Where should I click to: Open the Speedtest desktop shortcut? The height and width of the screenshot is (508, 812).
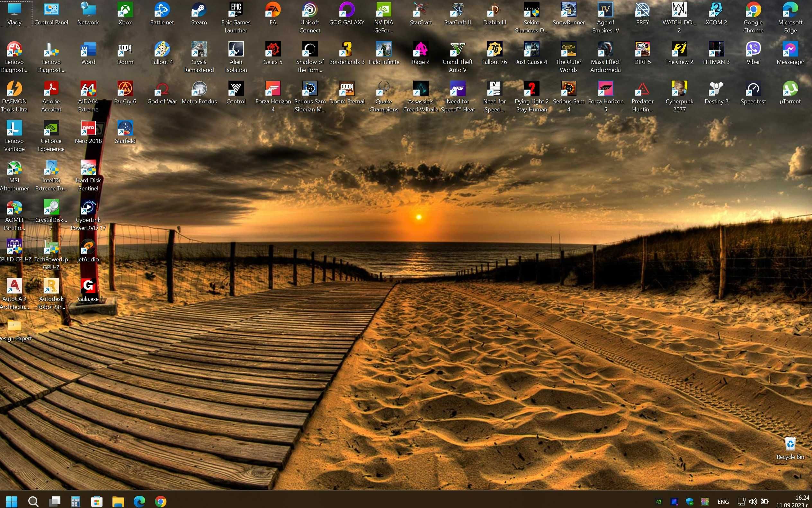pos(753,93)
